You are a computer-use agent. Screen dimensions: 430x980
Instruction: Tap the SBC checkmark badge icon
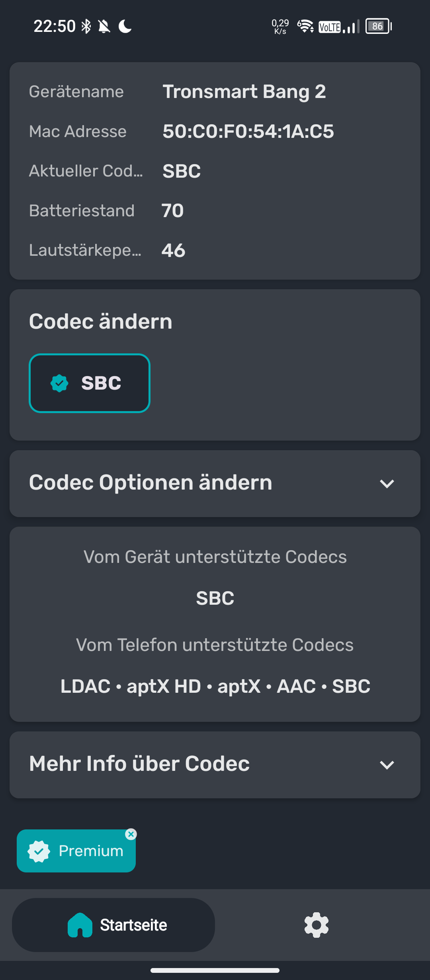59,383
